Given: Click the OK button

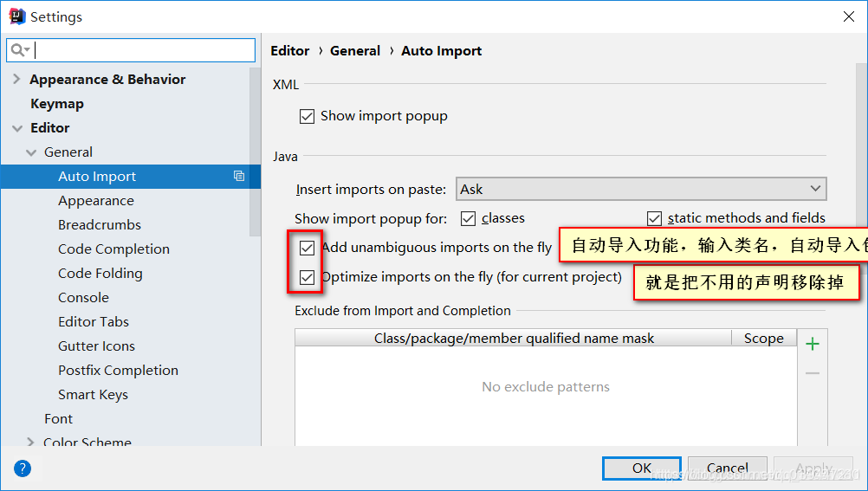Looking at the screenshot, I should [x=642, y=468].
